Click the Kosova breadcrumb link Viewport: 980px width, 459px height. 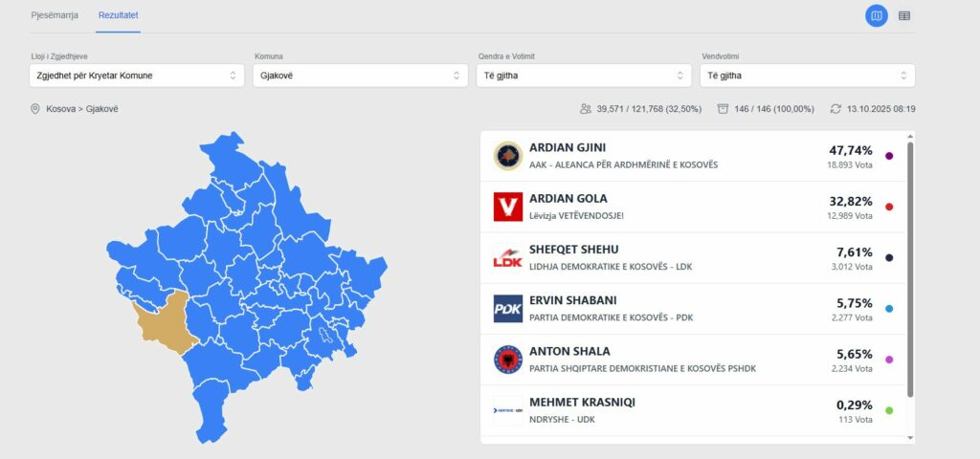tap(61, 109)
